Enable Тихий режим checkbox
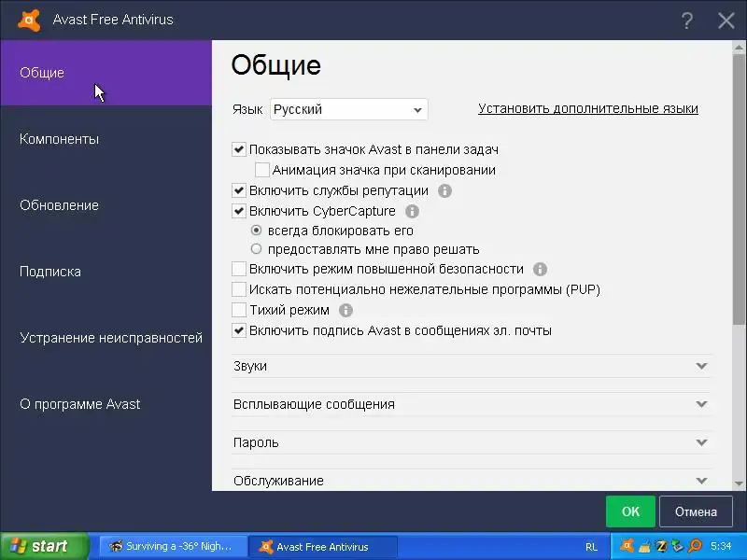The height and width of the screenshot is (560, 747). pyautogui.click(x=239, y=310)
